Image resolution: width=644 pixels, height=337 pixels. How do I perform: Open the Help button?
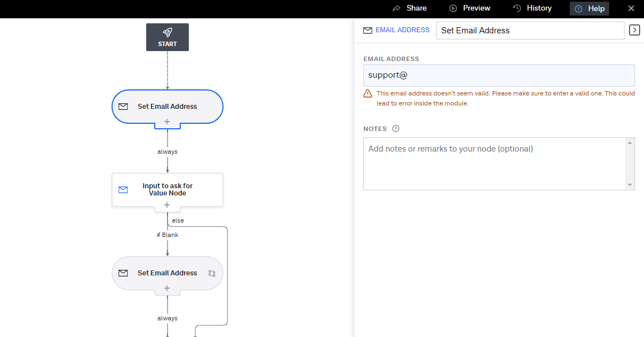click(x=589, y=9)
